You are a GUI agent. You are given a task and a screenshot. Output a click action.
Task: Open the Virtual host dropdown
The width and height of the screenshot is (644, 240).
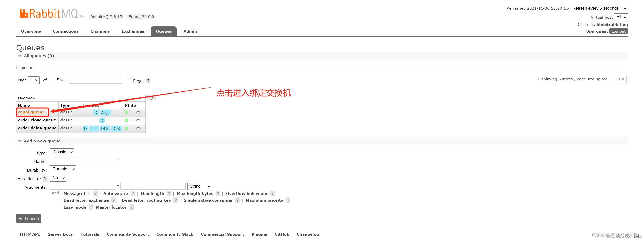(x=621, y=17)
